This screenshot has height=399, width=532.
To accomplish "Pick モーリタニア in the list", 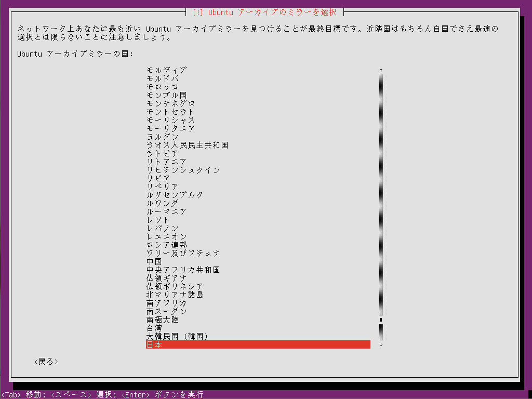I will [x=170, y=129].
